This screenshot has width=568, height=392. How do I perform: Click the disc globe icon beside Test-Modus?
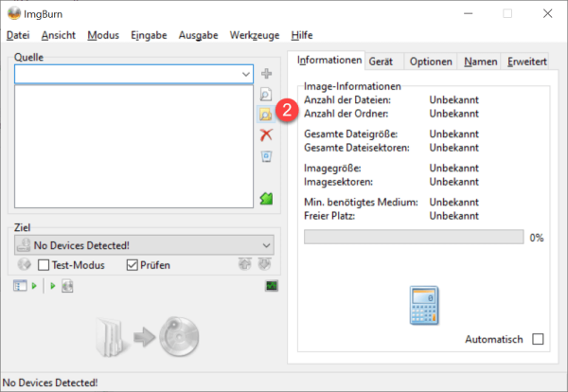pos(25,264)
